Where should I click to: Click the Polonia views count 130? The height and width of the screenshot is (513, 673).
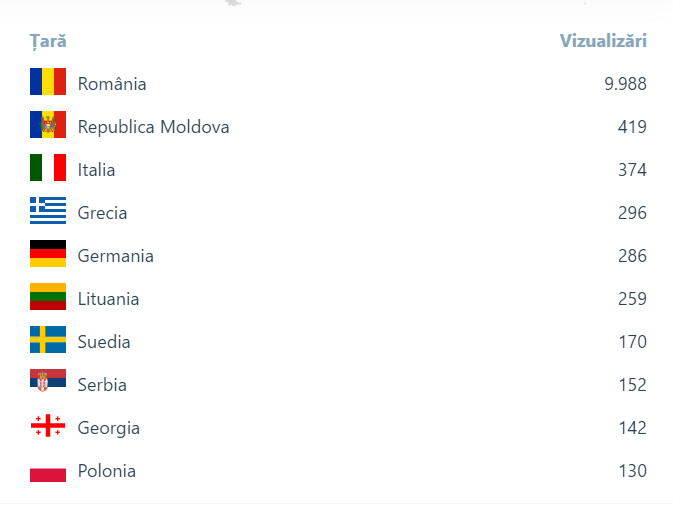click(x=632, y=471)
